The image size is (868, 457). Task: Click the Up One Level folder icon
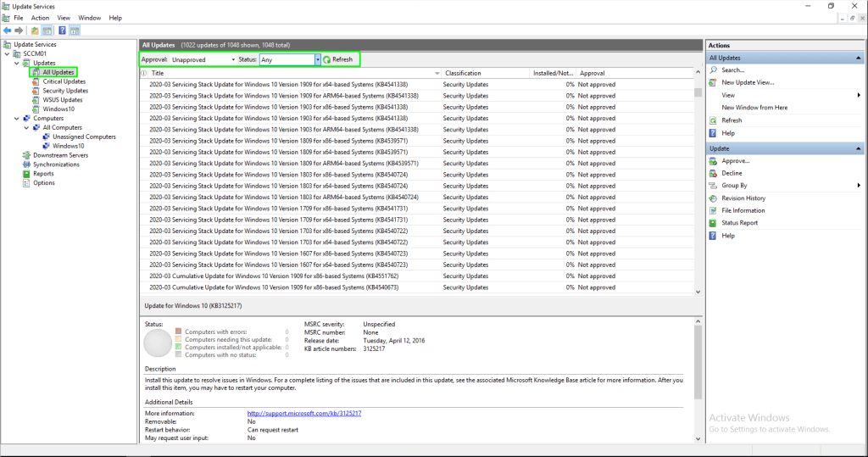(35, 30)
